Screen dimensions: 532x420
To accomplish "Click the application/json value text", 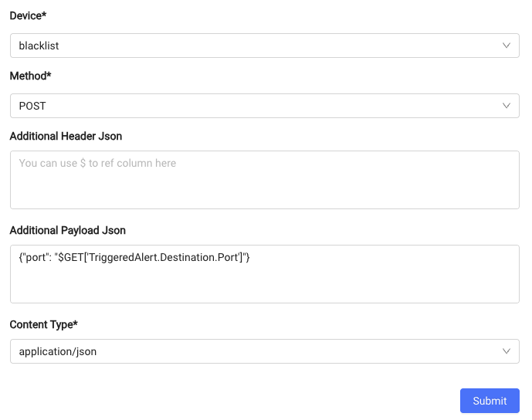I will [x=58, y=351].
